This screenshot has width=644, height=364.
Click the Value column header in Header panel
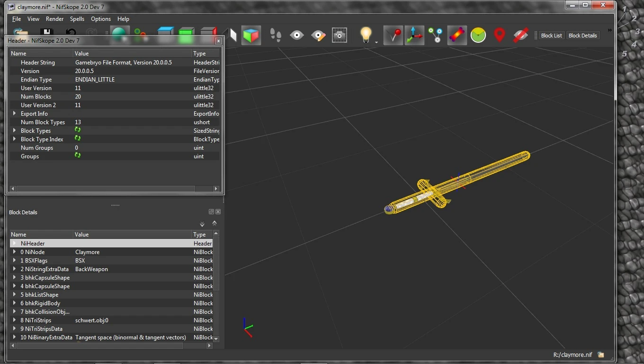(x=133, y=54)
